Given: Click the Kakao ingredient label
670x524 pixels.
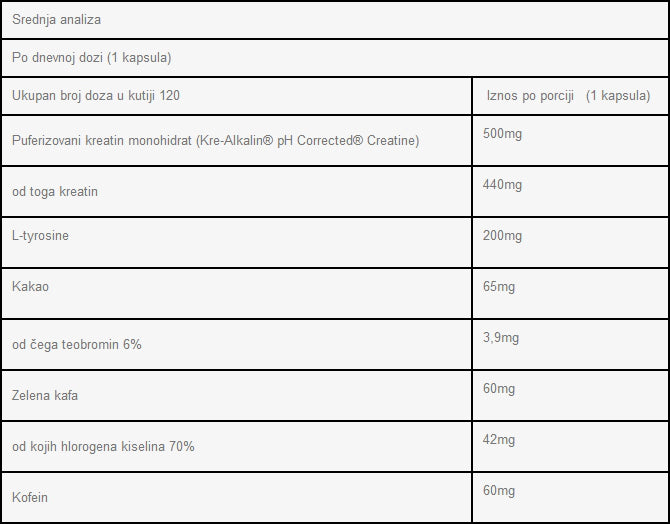Looking at the screenshot, I should point(30,287).
